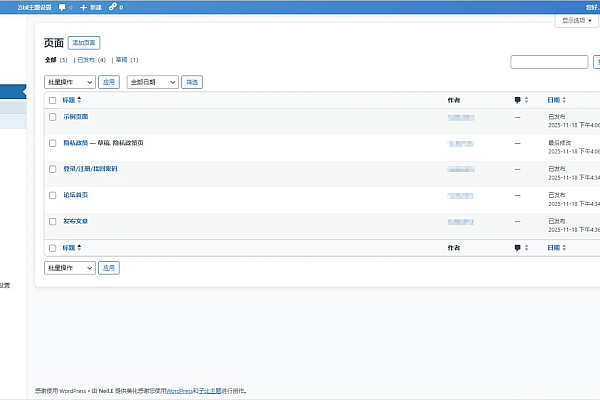Open the 示例页面 page link
This screenshot has width=600, height=400.
76,117
